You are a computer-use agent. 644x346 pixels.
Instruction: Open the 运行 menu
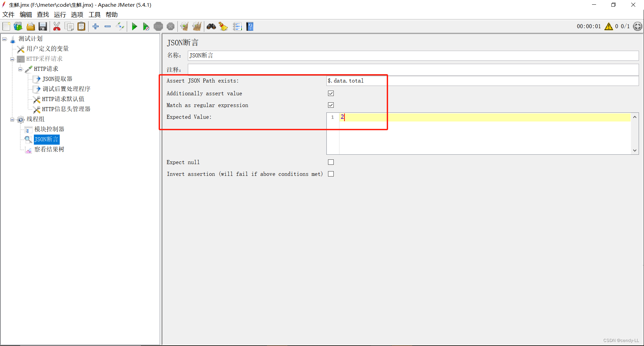pyautogui.click(x=60, y=15)
